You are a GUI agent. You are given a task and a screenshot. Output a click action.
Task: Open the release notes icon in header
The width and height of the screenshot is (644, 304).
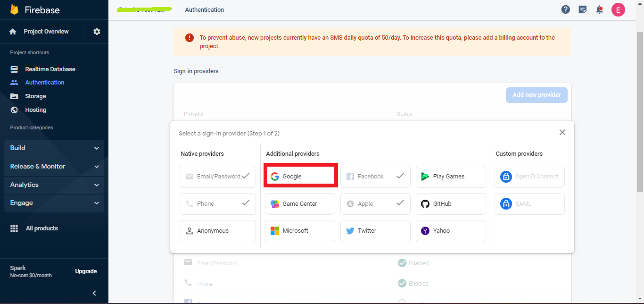(583, 9)
